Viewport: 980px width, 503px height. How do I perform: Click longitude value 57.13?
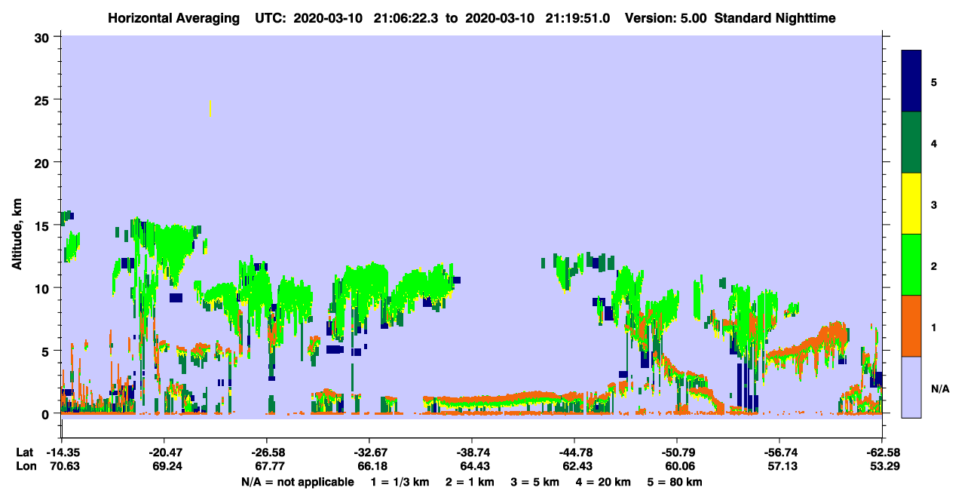coord(782,467)
